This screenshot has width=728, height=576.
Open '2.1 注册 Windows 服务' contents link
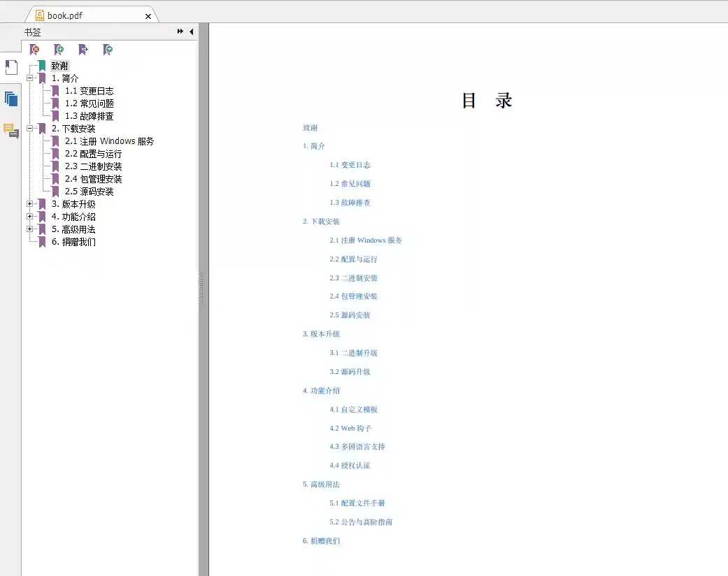tap(366, 240)
